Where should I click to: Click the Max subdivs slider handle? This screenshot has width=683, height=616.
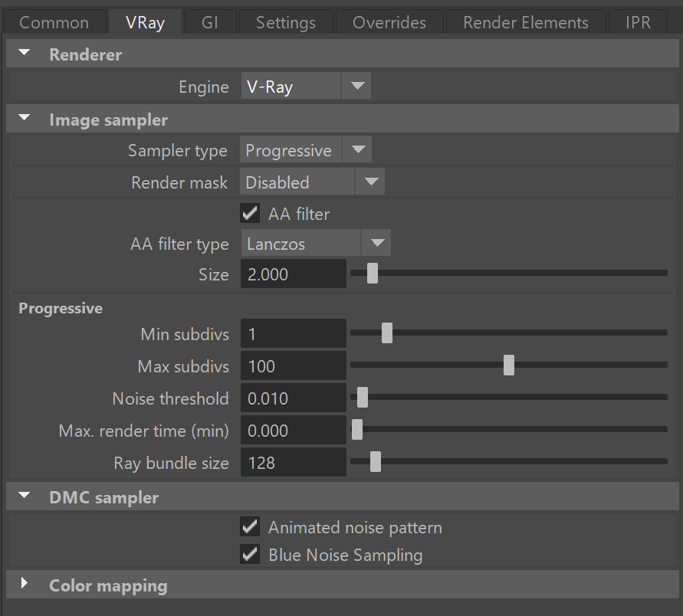[x=509, y=365]
